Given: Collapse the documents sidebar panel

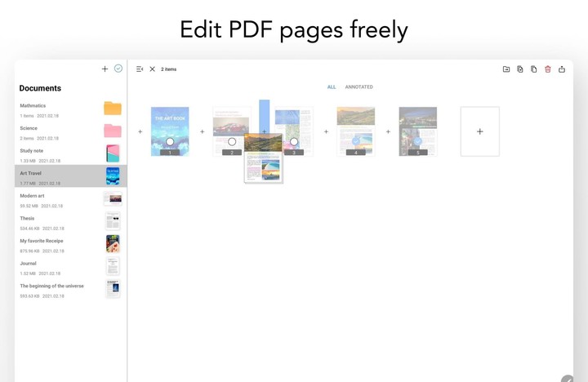Looking at the screenshot, I should click(x=140, y=69).
